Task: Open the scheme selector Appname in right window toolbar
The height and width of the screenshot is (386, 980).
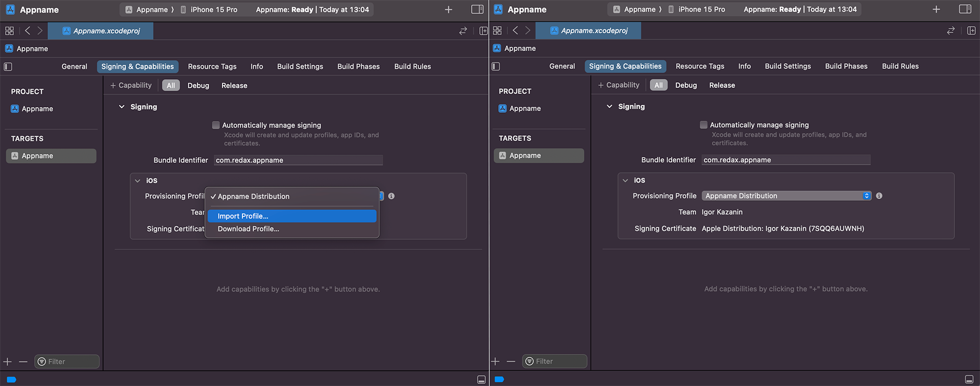Action: click(x=635, y=9)
